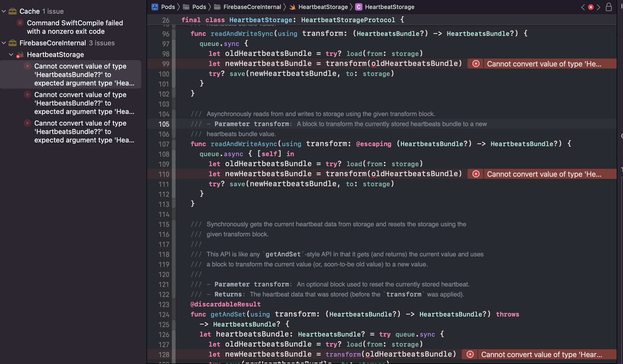This screenshot has height=364, width=623.
Task: Open the HeartbeatStorage file breadcrumb menu
Action: pyautogui.click(x=323, y=7)
